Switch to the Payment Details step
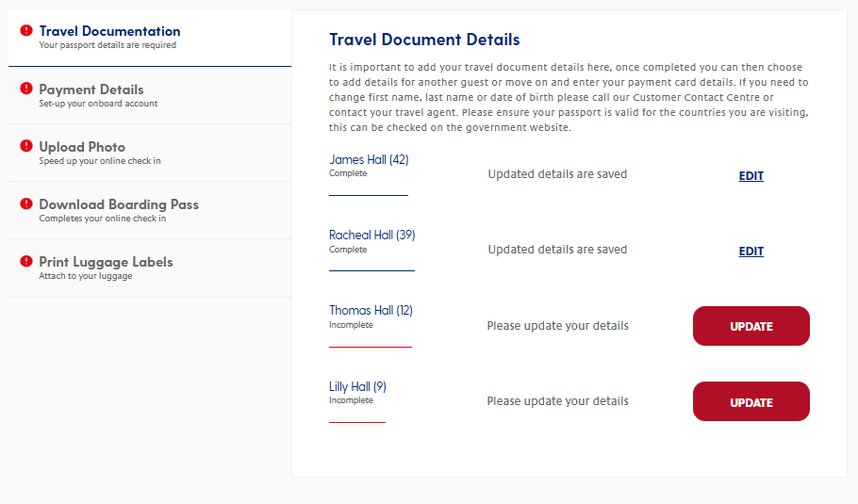The height and width of the screenshot is (504, 858). click(x=150, y=96)
